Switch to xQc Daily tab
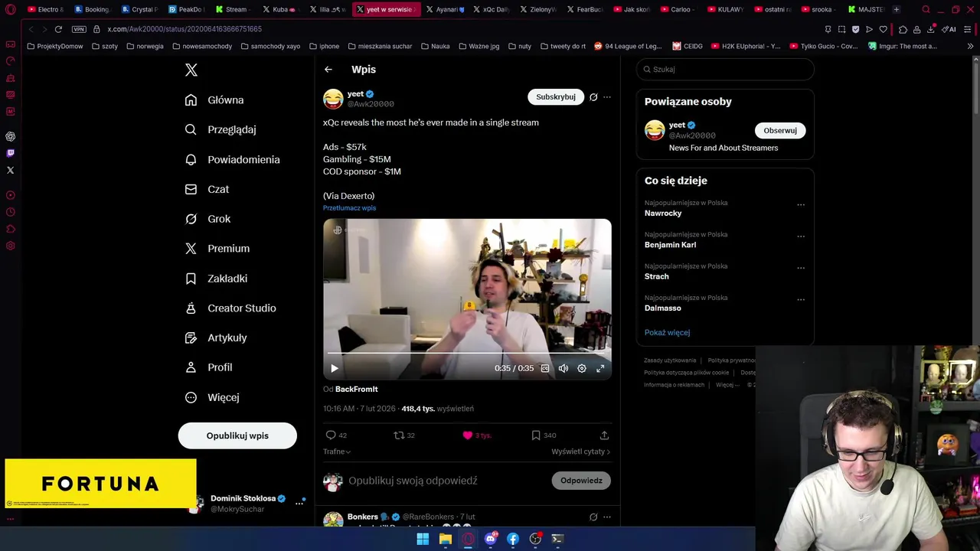The width and height of the screenshot is (980, 551). click(492, 9)
